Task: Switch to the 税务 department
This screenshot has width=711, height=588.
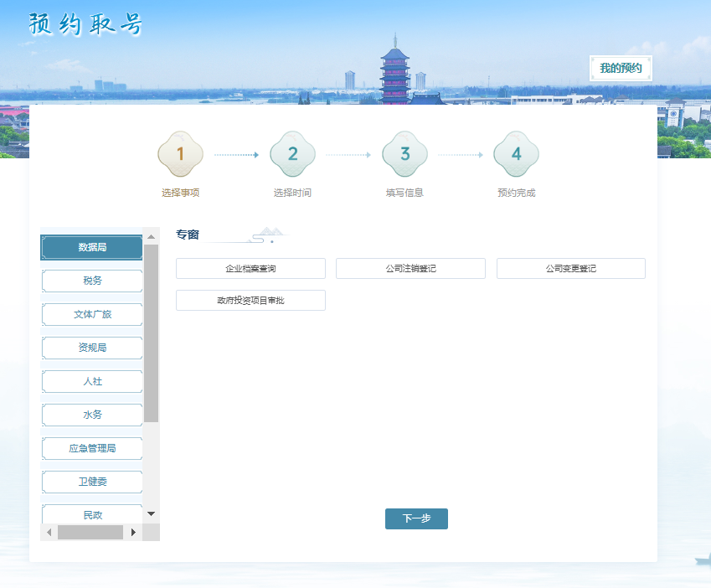Action: point(92,281)
